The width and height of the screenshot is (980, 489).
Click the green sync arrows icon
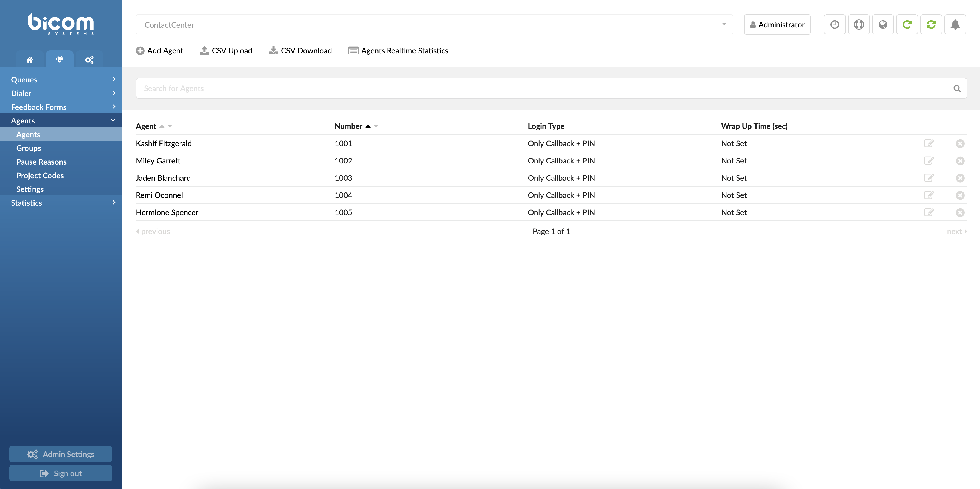click(931, 25)
